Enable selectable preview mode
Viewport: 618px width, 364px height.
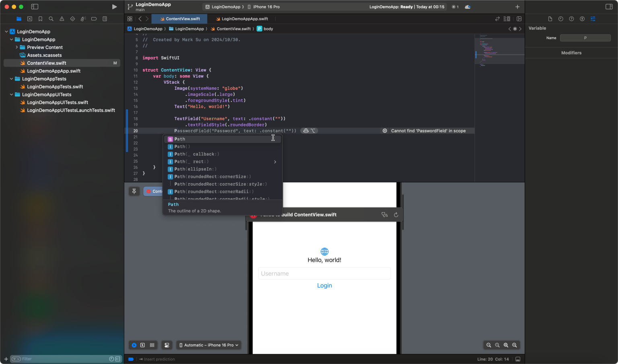(x=142, y=345)
